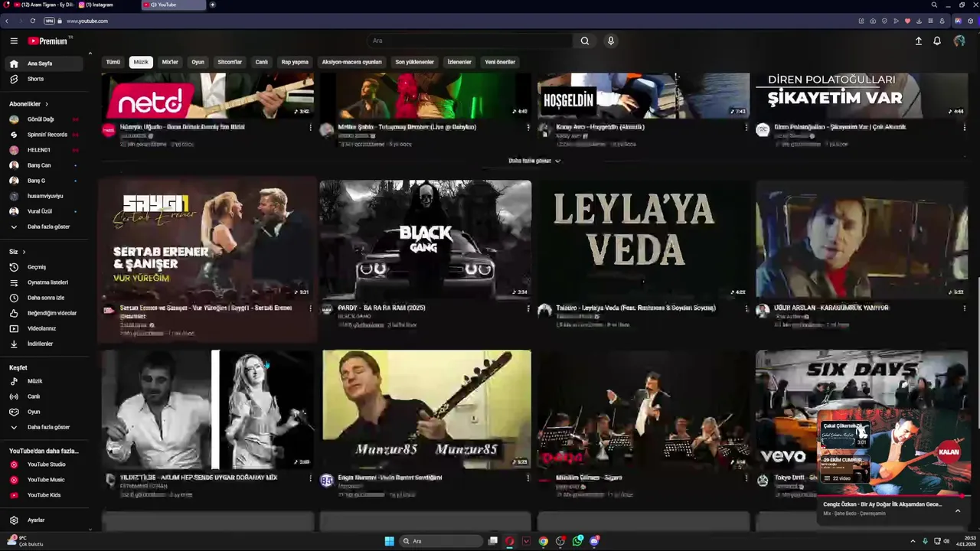Select the Sitcom'lar filter chip
This screenshot has width=980, height=551.
tap(230, 62)
